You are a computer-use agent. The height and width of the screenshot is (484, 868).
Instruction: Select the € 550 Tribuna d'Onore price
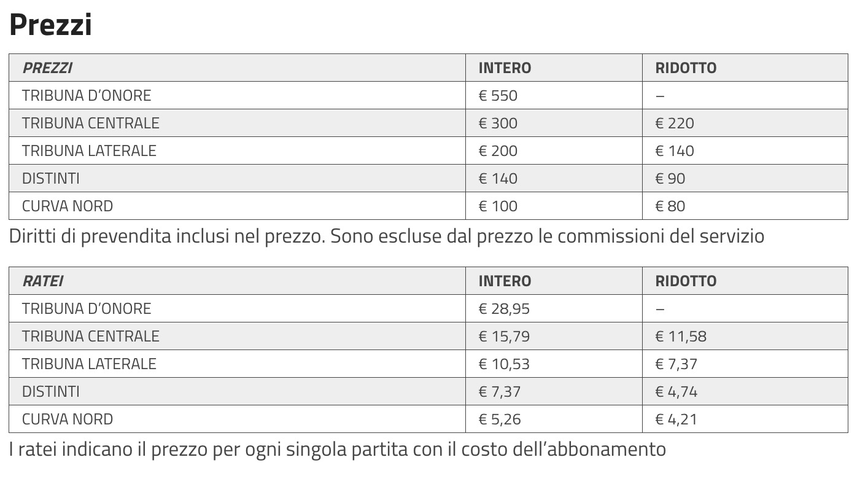498,95
